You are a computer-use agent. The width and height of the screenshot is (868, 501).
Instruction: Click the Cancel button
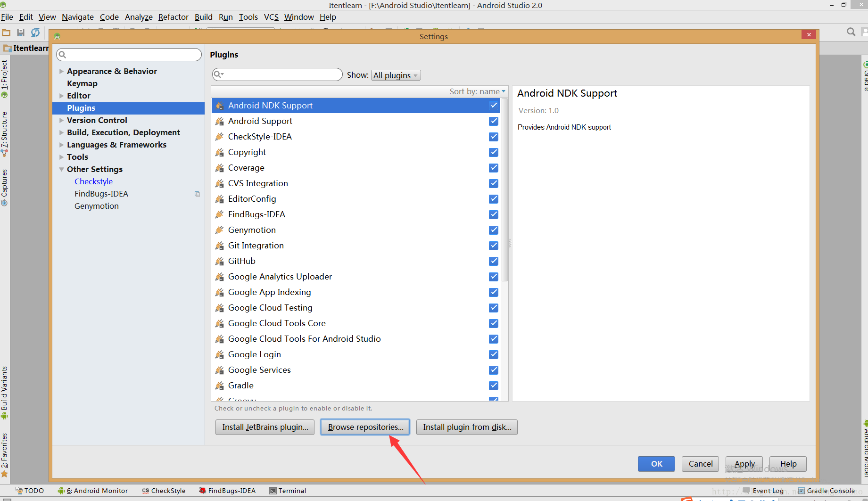701,464
